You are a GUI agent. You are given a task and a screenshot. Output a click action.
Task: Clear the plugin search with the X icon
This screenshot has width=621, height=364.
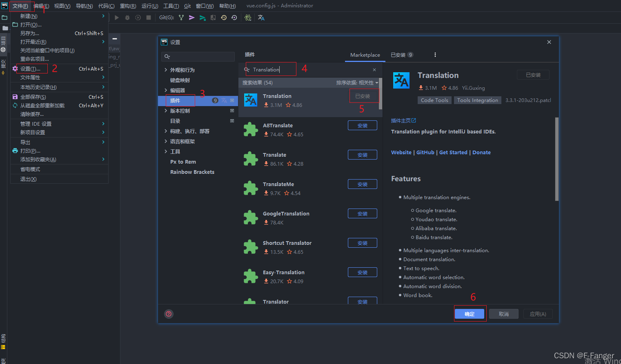374,70
